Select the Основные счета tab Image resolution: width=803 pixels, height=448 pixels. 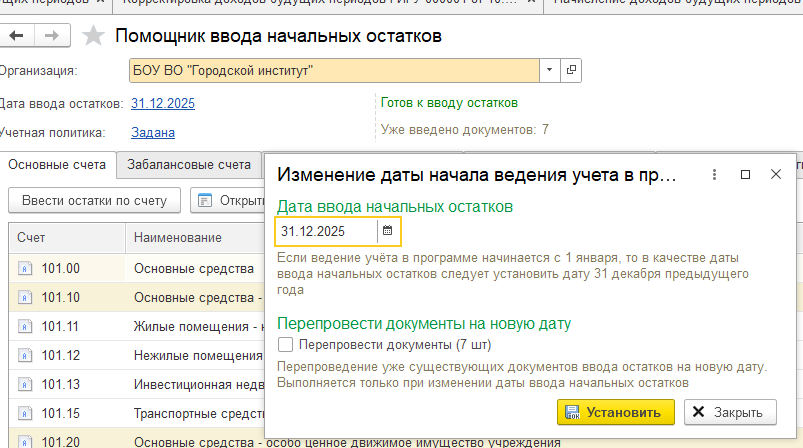57,165
